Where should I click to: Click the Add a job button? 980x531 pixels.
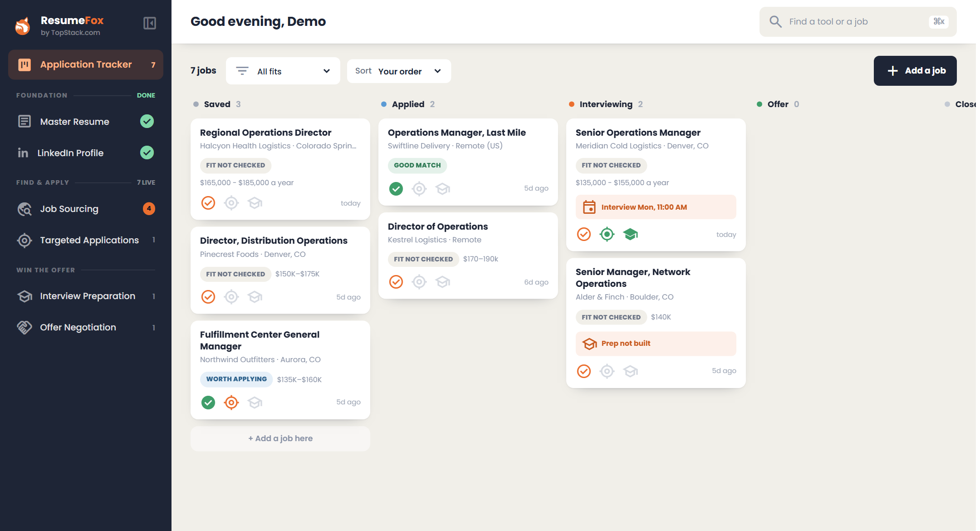915,71
